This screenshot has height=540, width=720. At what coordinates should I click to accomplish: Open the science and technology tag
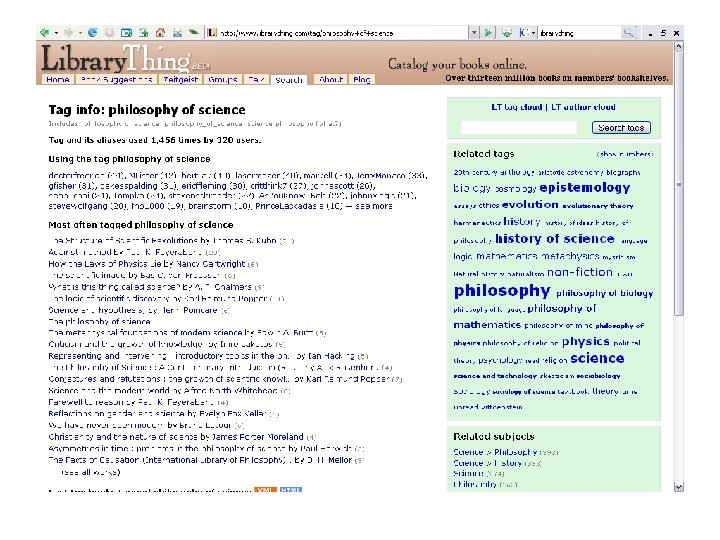pos(495,376)
